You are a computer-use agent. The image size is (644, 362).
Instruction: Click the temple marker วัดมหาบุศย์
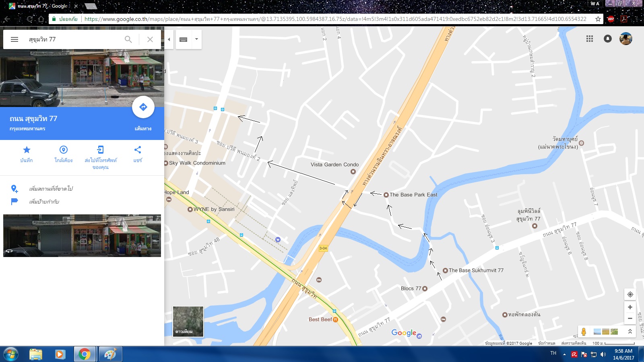click(x=581, y=143)
